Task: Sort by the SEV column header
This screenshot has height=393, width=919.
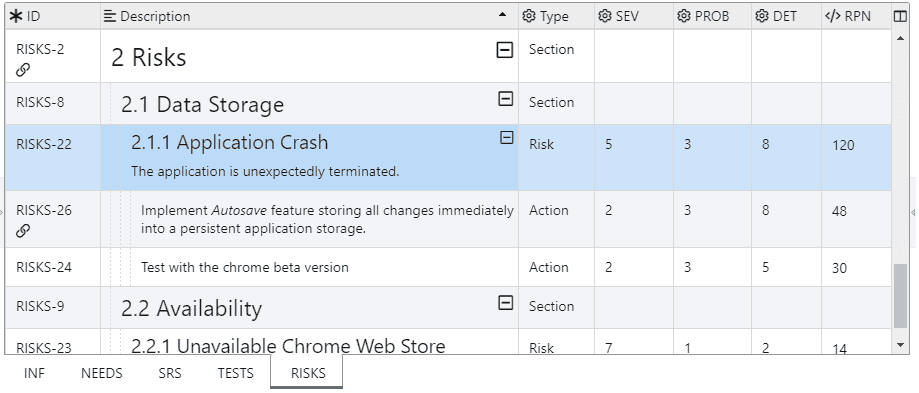Action: click(634, 16)
